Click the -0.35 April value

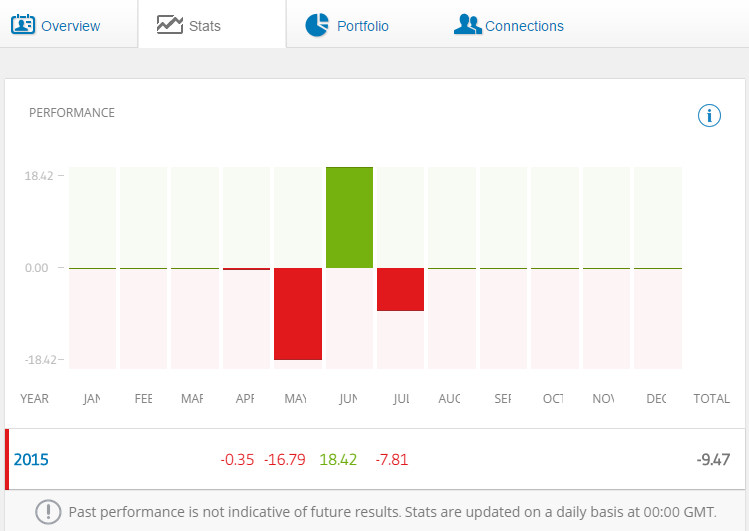pyautogui.click(x=237, y=460)
